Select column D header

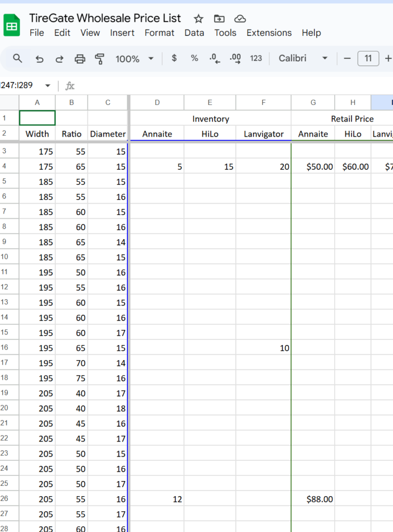click(157, 102)
